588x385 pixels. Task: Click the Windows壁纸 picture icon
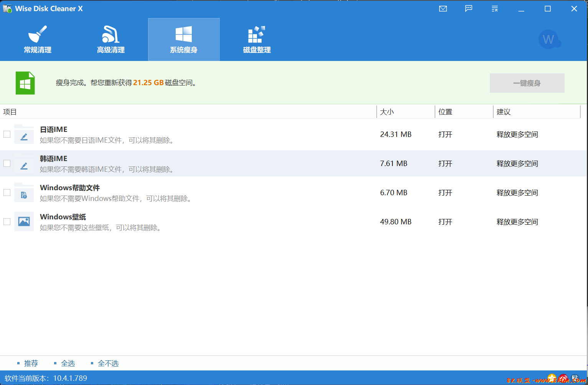24,222
